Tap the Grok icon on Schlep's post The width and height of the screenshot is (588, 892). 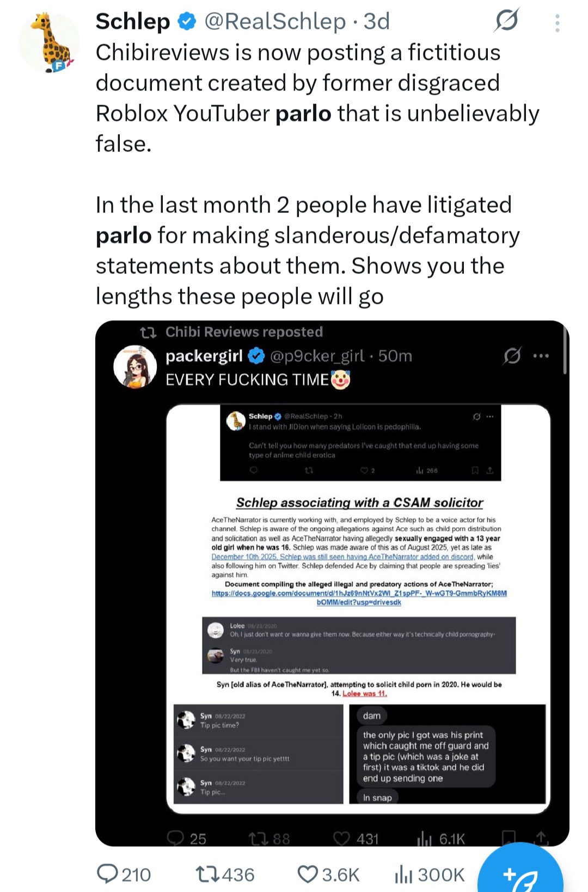pos(506,21)
